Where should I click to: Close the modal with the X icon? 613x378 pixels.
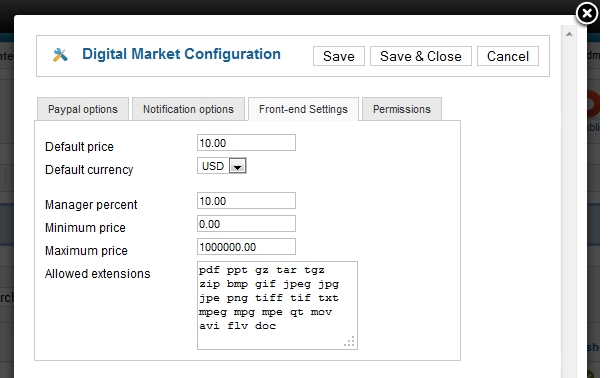(x=586, y=14)
